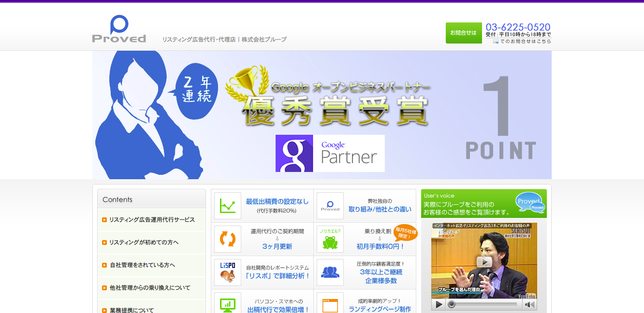Click the orange landing page window icon

(330, 304)
